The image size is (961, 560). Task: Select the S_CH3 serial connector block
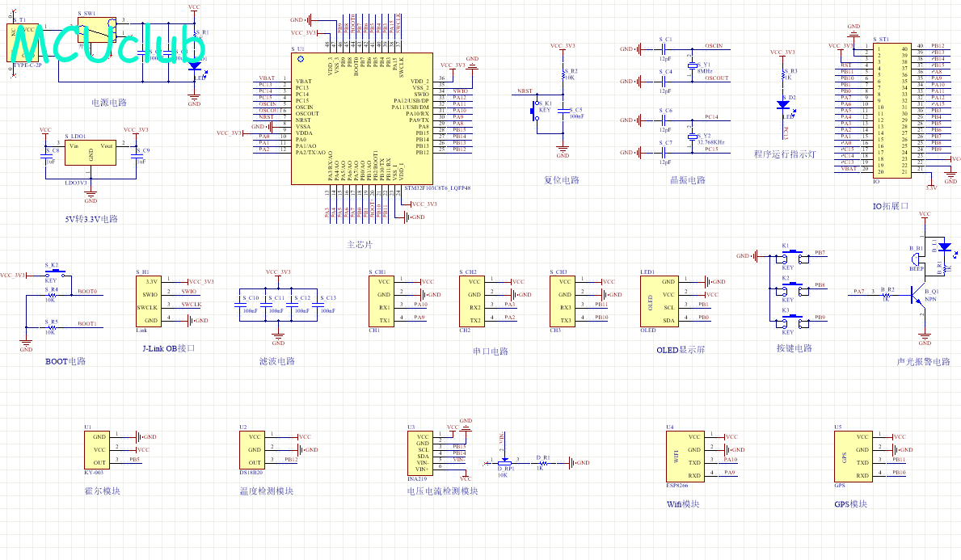[562, 301]
